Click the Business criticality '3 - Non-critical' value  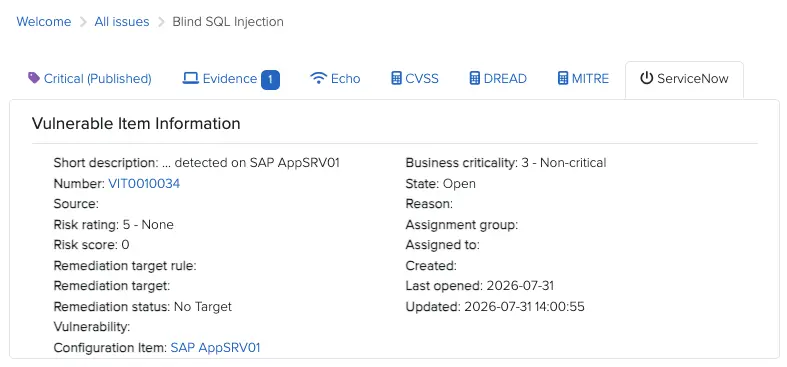564,163
